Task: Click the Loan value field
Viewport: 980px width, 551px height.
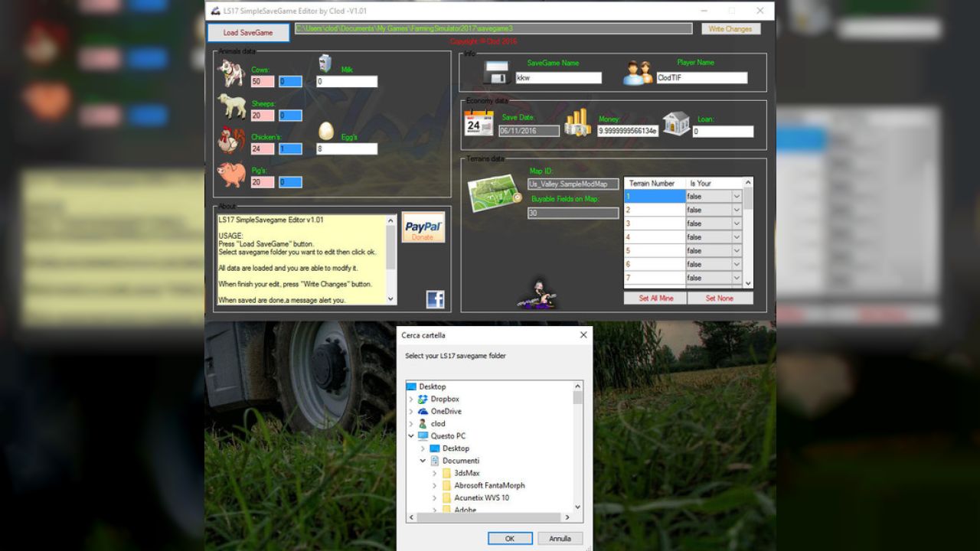Action: (x=723, y=132)
